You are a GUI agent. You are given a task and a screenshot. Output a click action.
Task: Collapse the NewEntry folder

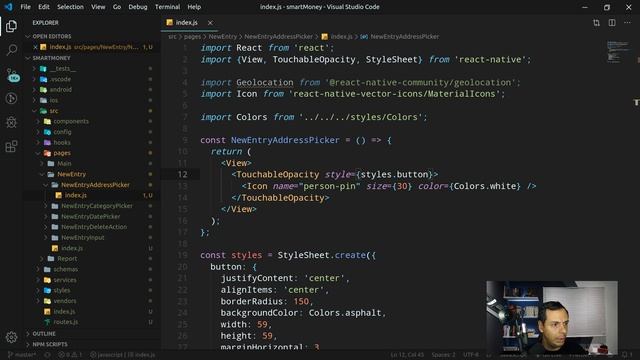pyautogui.click(x=71, y=174)
